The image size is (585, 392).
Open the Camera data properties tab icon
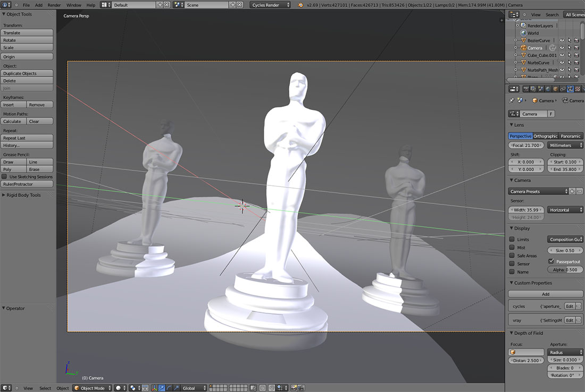pyautogui.click(x=570, y=89)
